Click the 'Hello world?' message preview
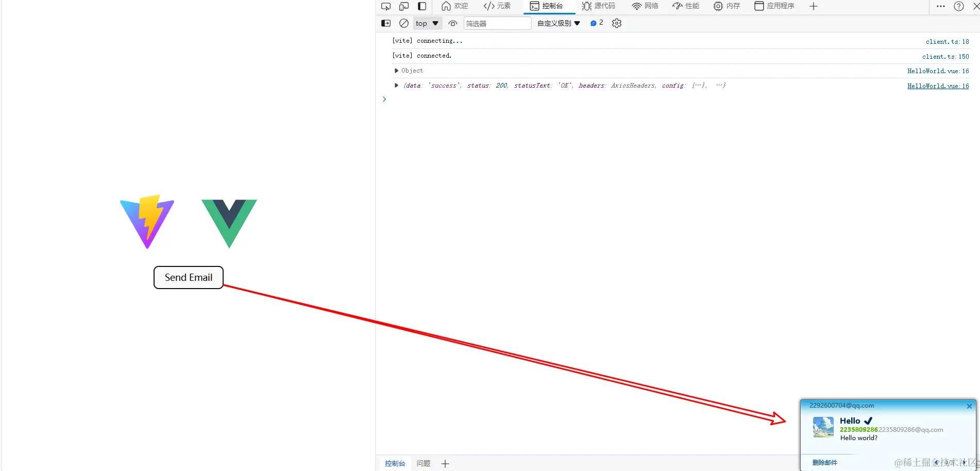Screen dimensions: 980x471 tap(859, 438)
